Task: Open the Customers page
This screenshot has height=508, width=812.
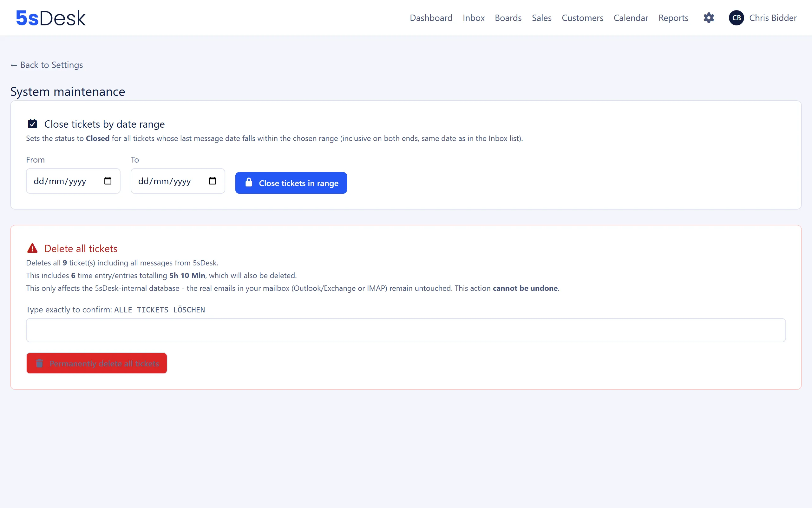Action: 582,18
